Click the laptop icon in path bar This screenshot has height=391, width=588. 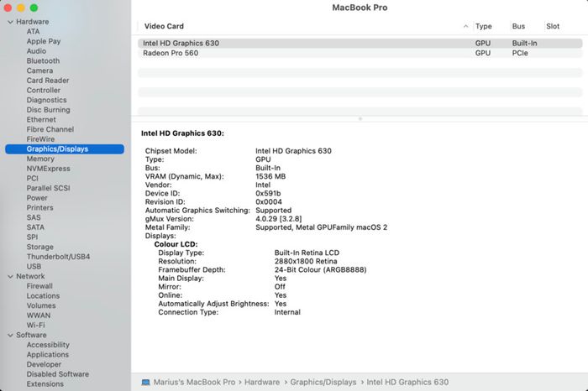(145, 383)
